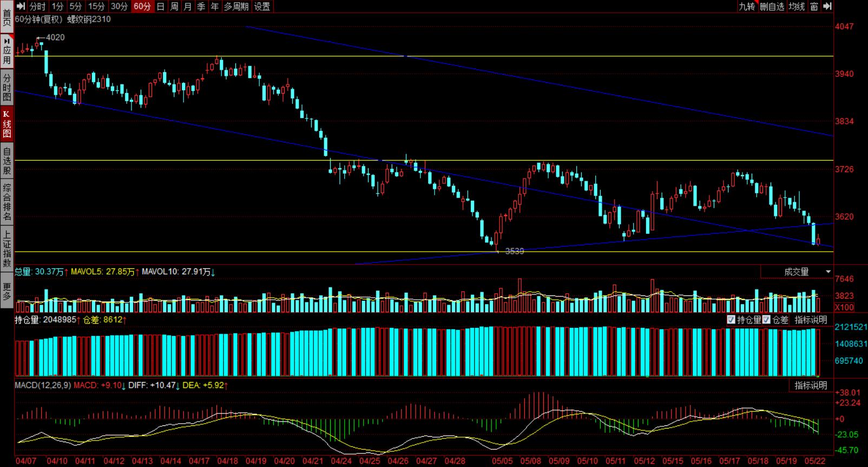The image size is (868, 467).
Task: Open 分时图 from the left sidebar
Action: pyautogui.click(x=6, y=88)
